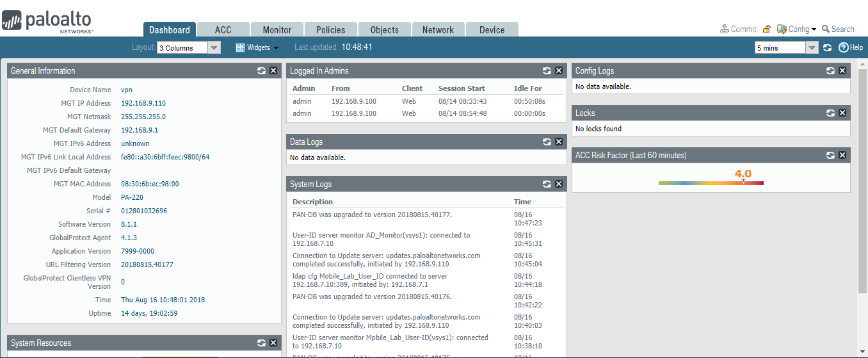Click the model value PA-220
This screenshot has width=868, height=358.
[x=133, y=197]
